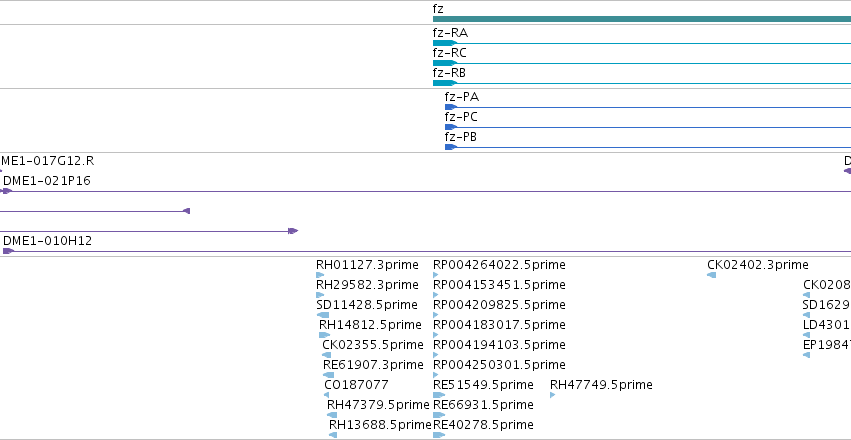
Task: Click the EST label starting with LD4301
Action: [x=827, y=324]
